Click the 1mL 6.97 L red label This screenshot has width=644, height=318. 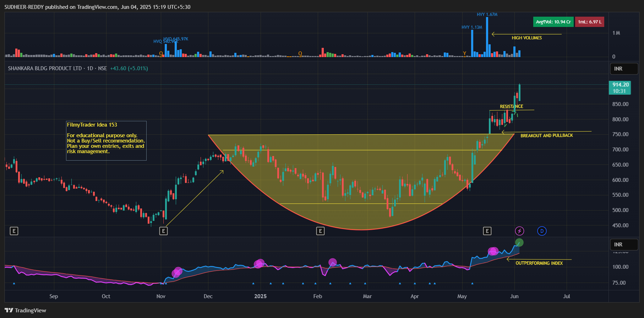coord(589,22)
